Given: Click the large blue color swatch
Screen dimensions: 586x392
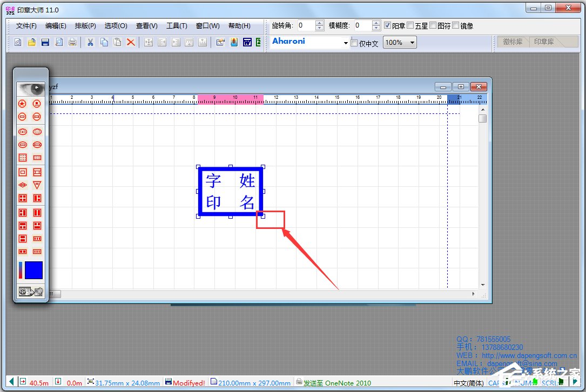Looking at the screenshot, I should click(33, 270).
